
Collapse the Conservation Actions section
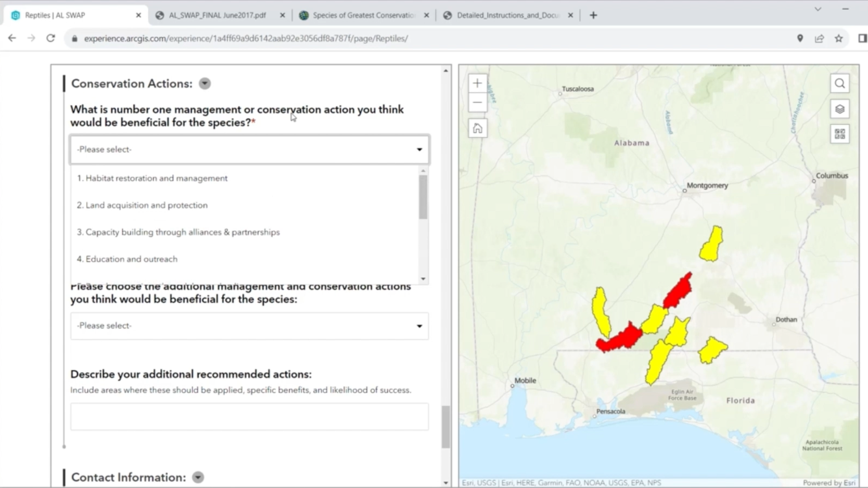[x=204, y=83]
